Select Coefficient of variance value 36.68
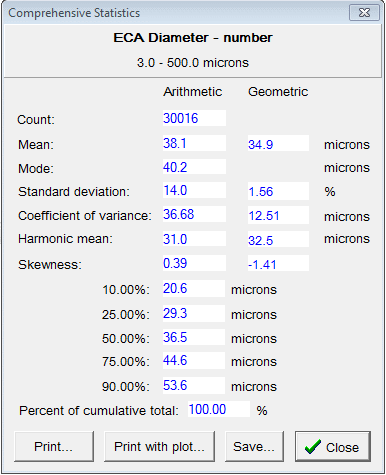The image size is (386, 475). tap(194, 214)
